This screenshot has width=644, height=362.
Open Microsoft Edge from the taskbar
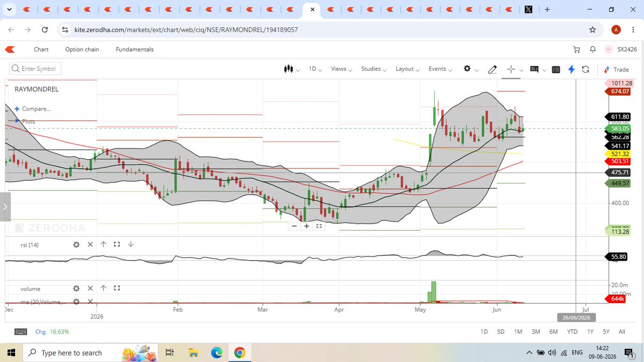pos(216,352)
